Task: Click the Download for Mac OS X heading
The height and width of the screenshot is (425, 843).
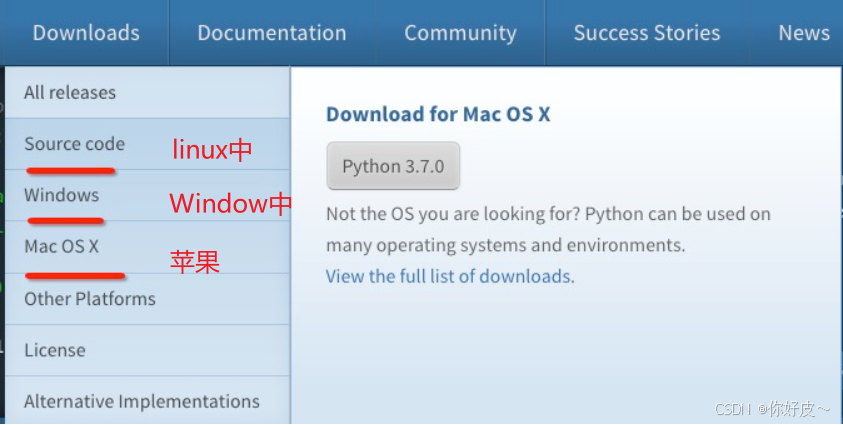Action: pyautogui.click(x=438, y=114)
